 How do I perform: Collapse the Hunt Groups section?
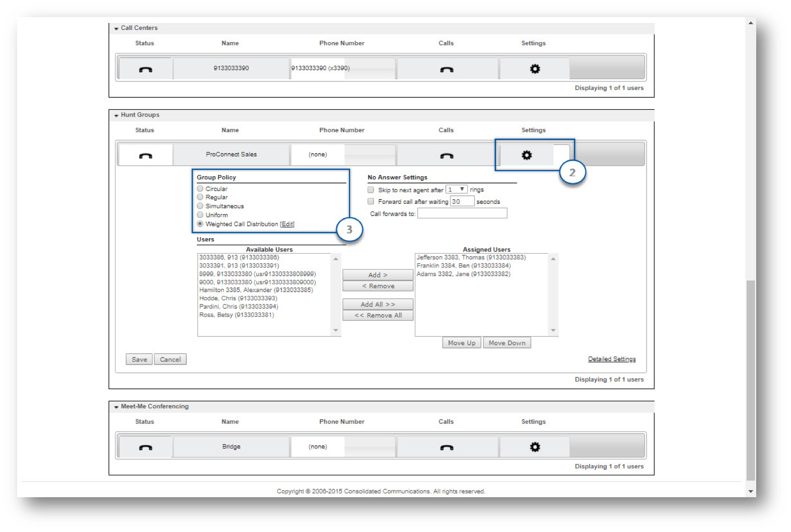(x=116, y=115)
